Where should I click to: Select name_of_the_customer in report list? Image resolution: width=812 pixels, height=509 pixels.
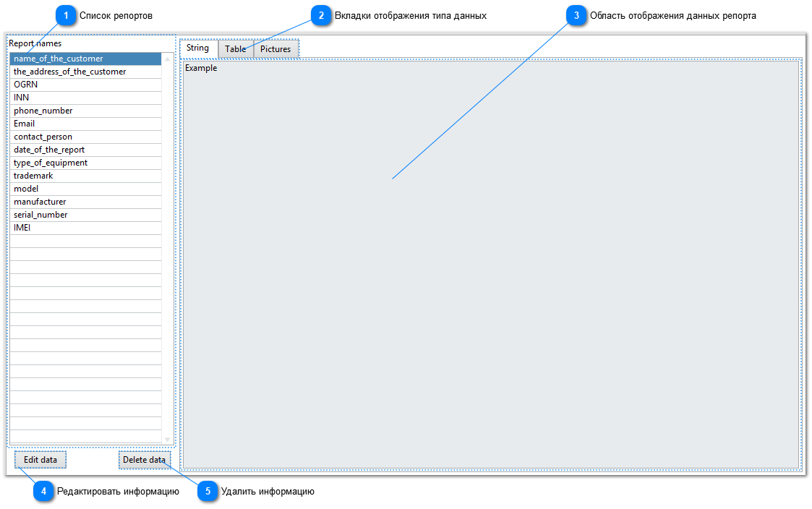pyautogui.click(x=59, y=59)
